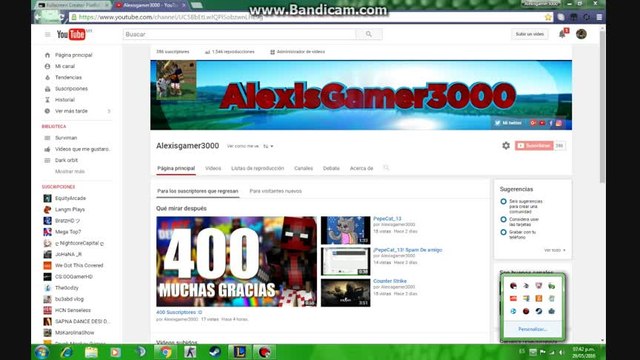The width and height of the screenshot is (640, 360).
Task: Open League of Legends taskbar icon
Action: (240, 352)
